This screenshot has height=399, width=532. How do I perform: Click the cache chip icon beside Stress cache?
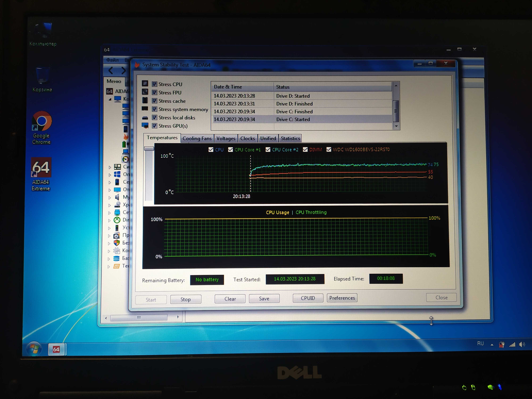point(145,100)
